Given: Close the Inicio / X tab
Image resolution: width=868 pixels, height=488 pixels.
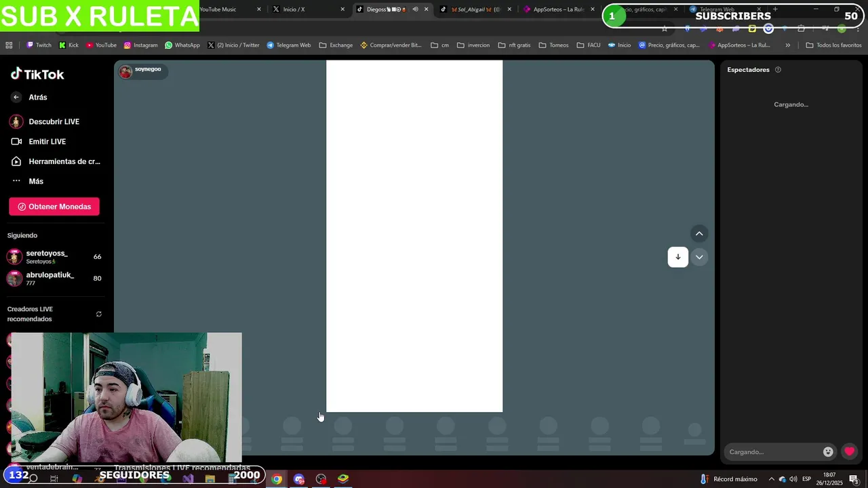Looking at the screenshot, I should (342, 9).
